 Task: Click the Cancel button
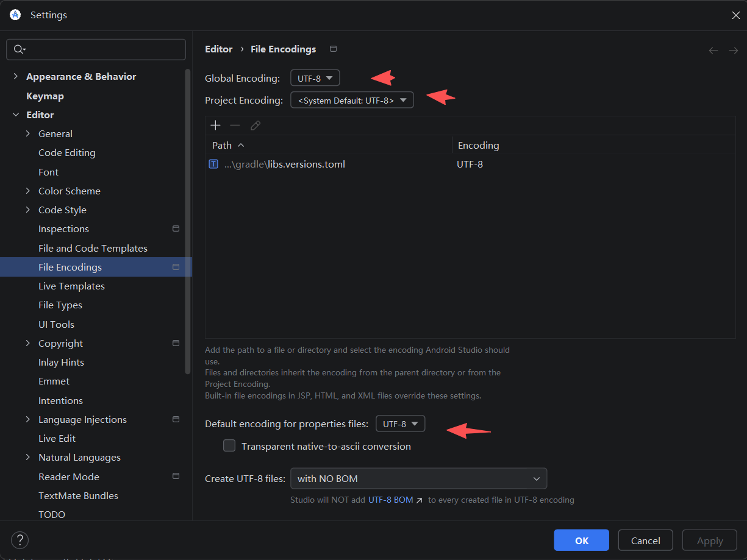point(646,540)
